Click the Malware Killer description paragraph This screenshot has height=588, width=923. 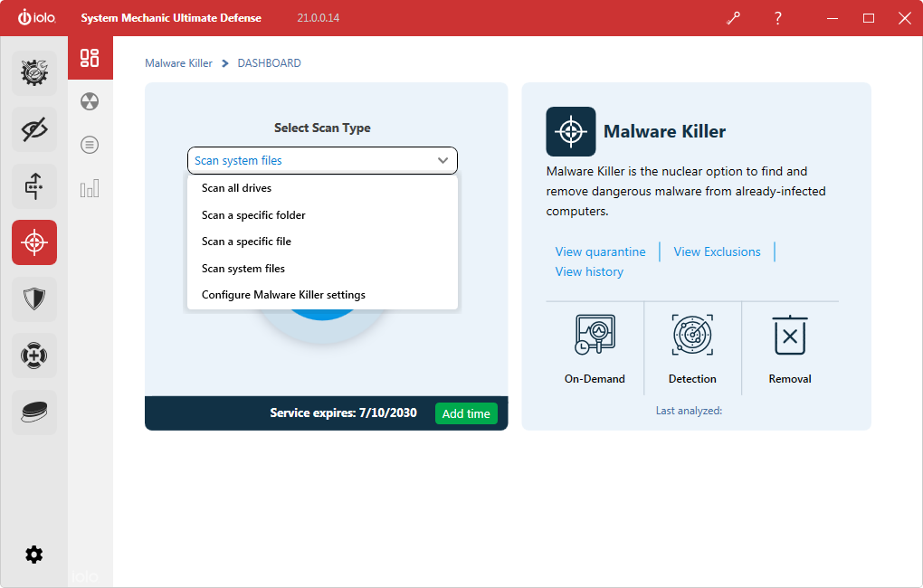[x=686, y=191]
